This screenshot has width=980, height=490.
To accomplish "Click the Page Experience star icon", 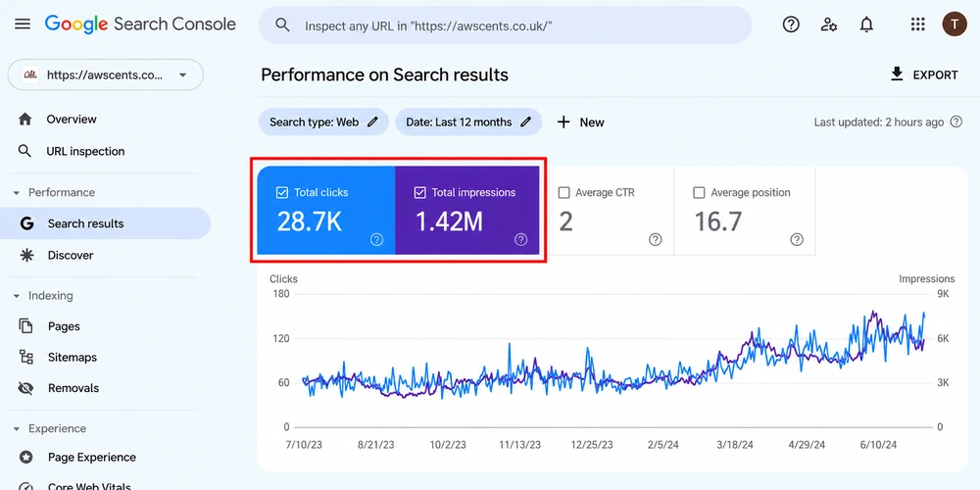I will tap(25, 458).
